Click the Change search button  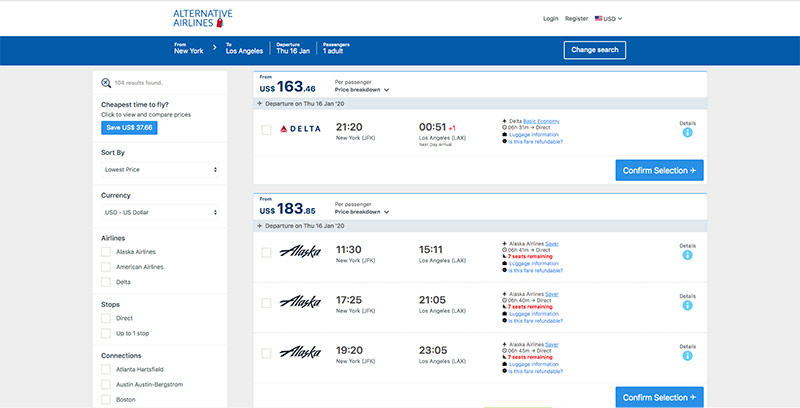[x=595, y=50]
